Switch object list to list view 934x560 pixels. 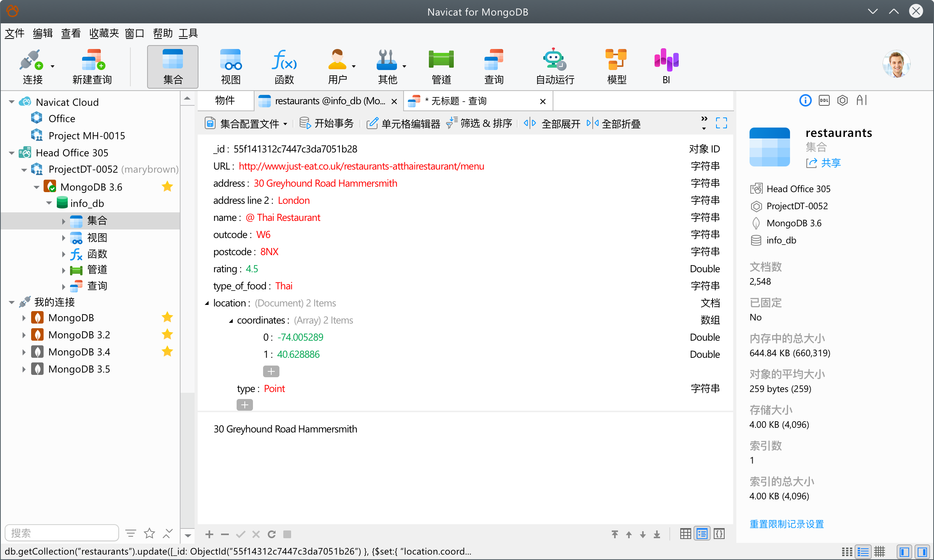pos(863,552)
